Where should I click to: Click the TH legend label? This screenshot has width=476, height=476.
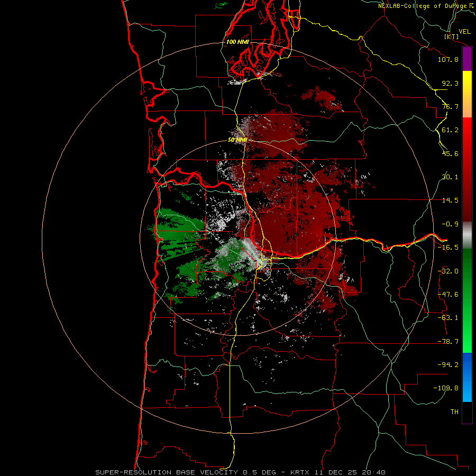[454, 412]
